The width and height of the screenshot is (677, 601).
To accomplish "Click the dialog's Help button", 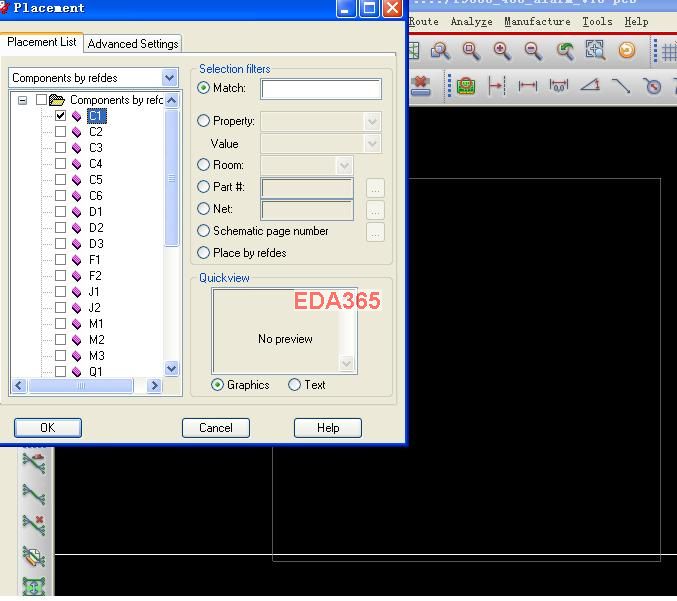I will [x=328, y=428].
